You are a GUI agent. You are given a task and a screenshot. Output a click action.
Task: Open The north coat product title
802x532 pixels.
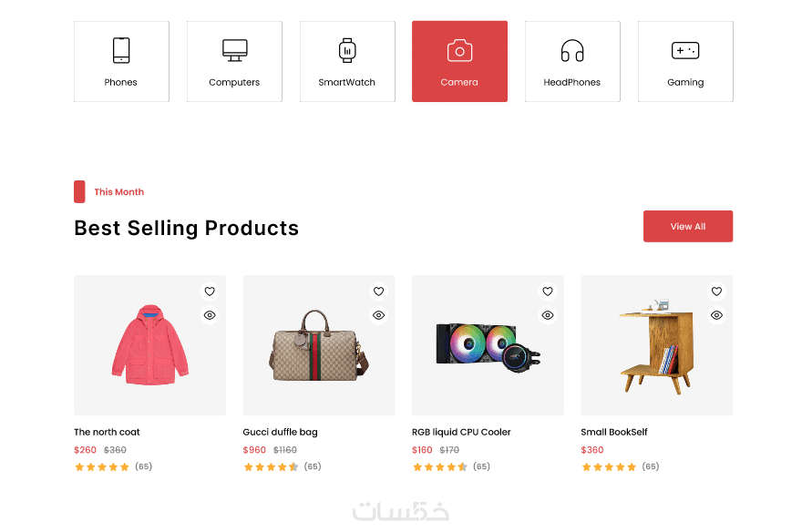click(107, 432)
